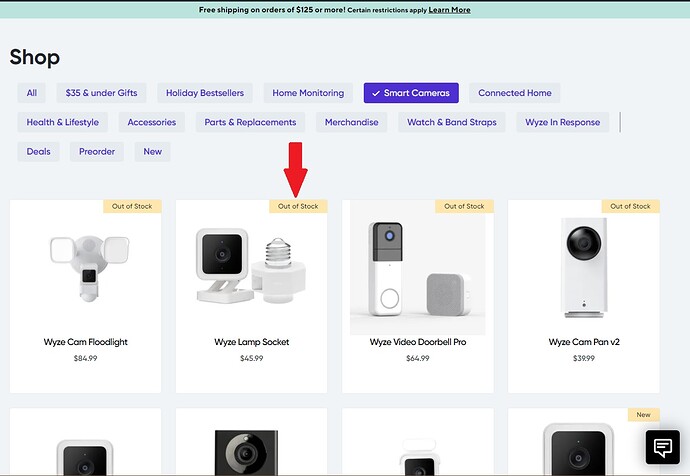The image size is (690, 476).
Task: Click the $45.99 price text
Action: click(252, 358)
